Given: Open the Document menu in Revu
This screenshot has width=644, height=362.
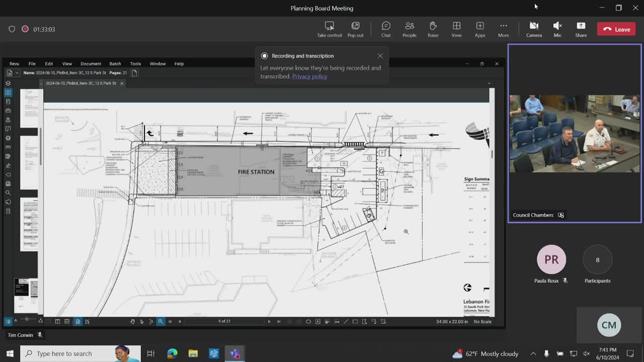Looking at the screenshot, I should click(91, 64).
